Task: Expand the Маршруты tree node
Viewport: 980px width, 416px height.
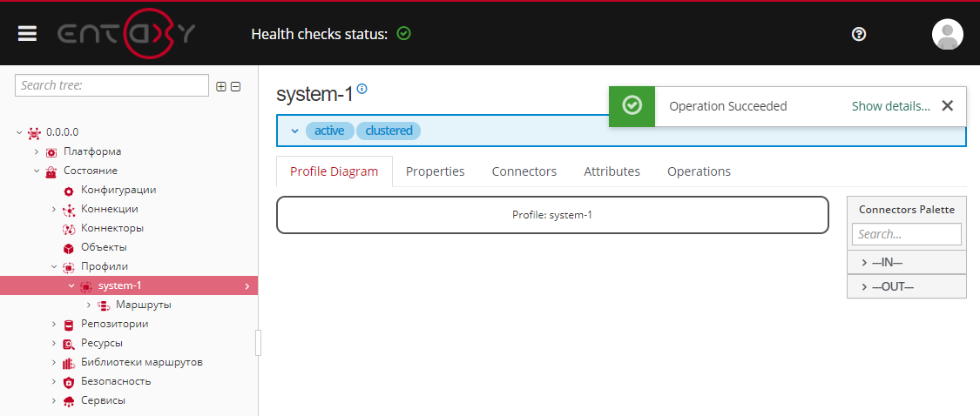Action: click(x=89, y=305)
